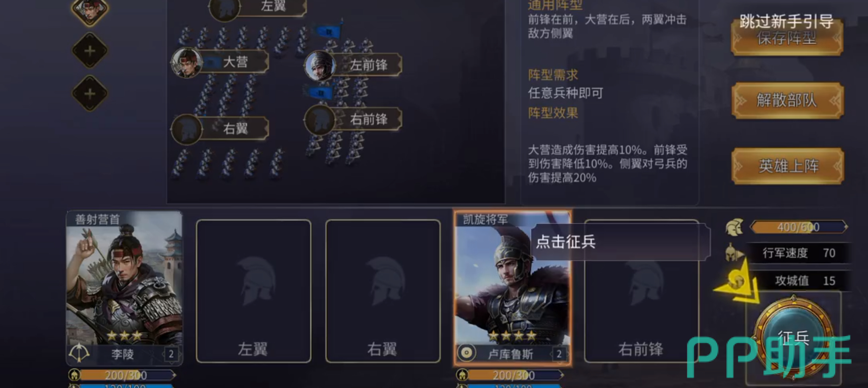Select the 李陵 hero card
Screen dimensions: 868x388
(x=124, y=288)
